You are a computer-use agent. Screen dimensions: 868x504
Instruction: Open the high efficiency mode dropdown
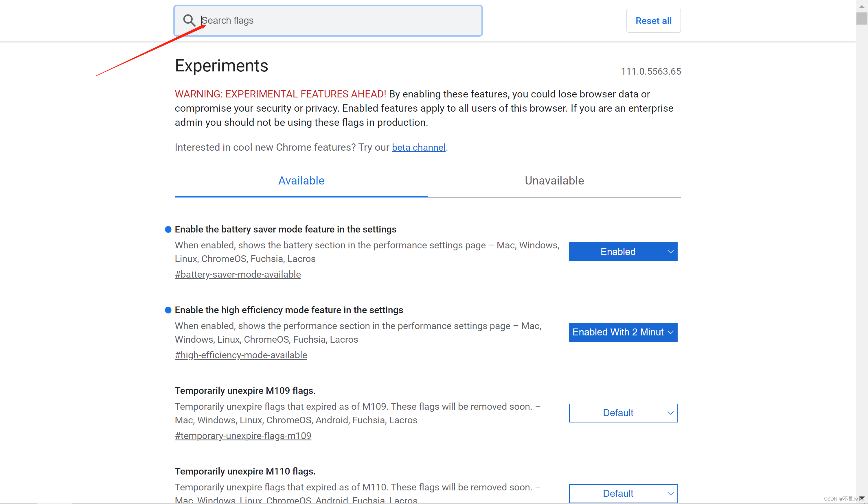click(x=623, y=332)
